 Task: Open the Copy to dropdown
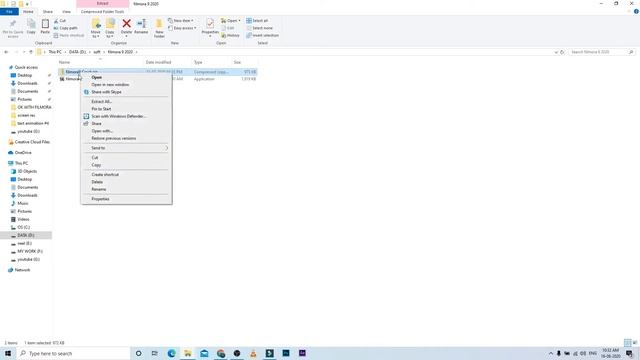[x=110, y=34]
